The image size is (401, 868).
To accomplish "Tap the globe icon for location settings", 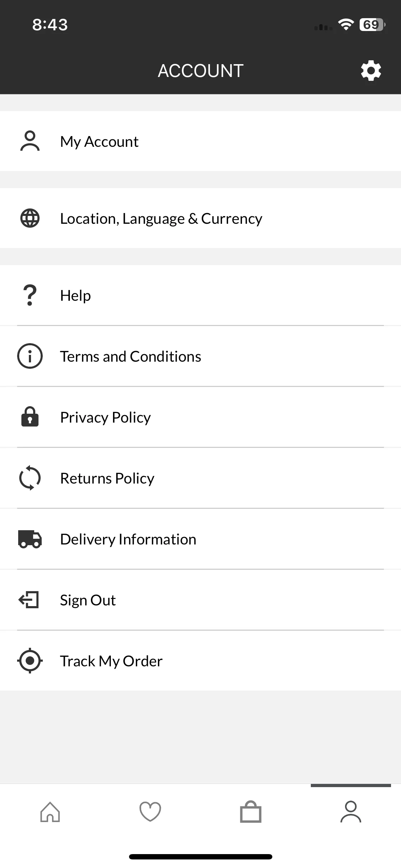I will [x=30, y=218].
